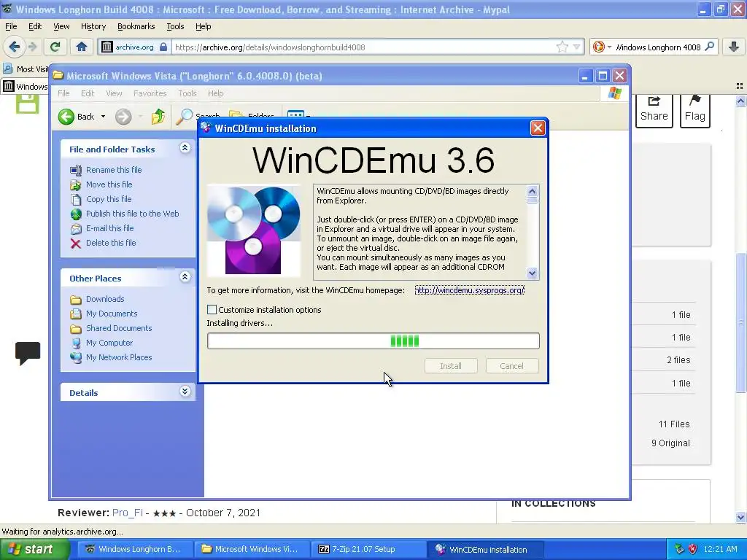Open the Pro_Fi reviewer profile link
This screenshot has height=560, width=747.
[127, 513]
